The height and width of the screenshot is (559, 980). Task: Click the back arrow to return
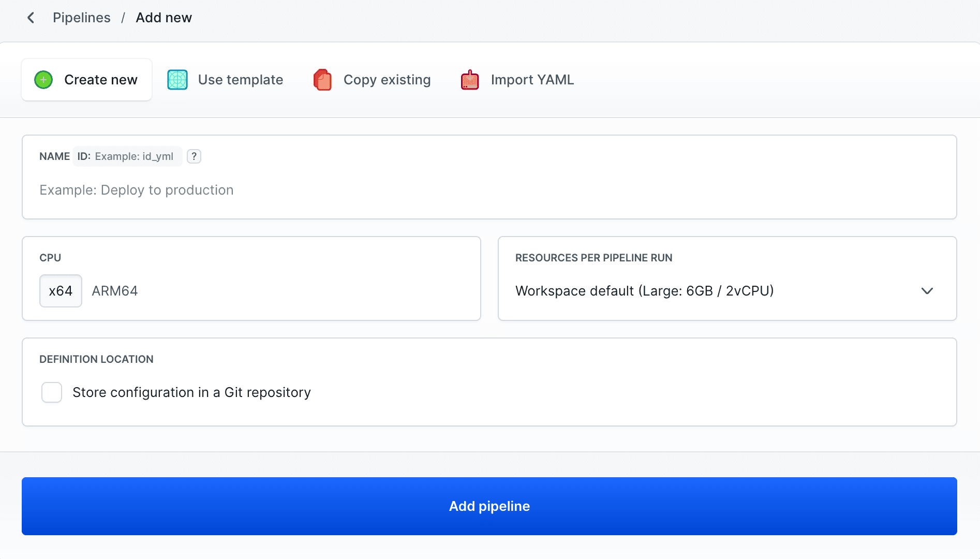tap(31, 17)
